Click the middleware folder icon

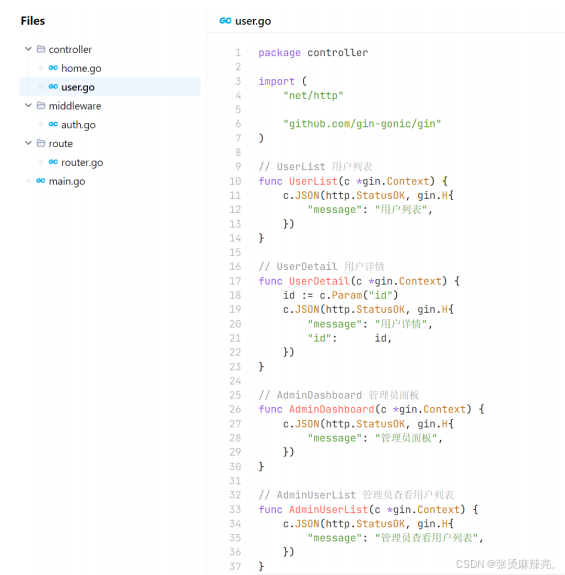click(41, 106)
